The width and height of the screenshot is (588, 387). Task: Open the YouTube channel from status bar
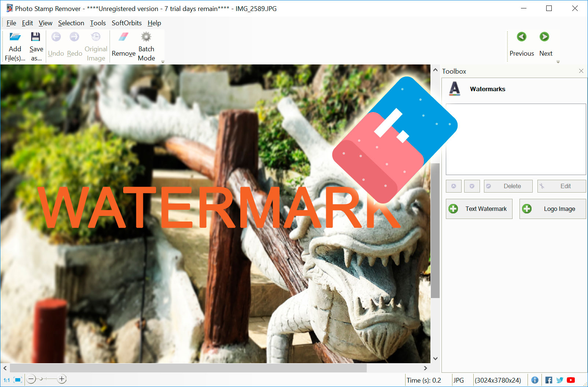(x=571, y=380)
